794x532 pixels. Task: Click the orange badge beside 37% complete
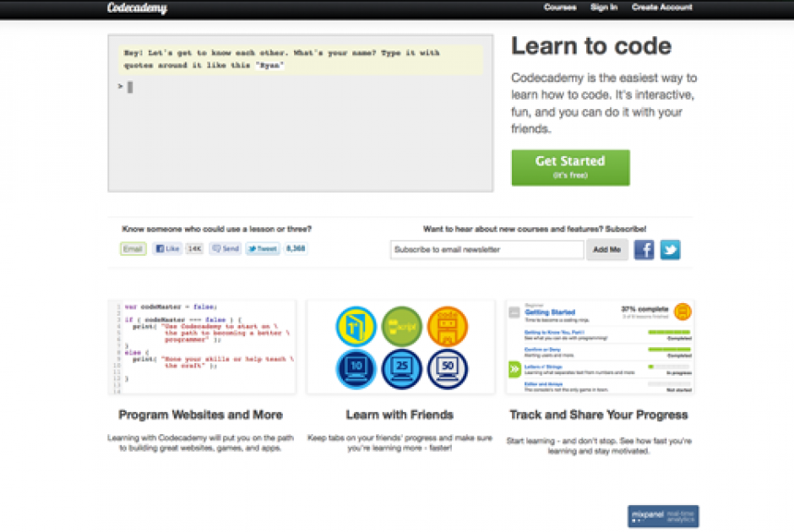click(683, 312)
